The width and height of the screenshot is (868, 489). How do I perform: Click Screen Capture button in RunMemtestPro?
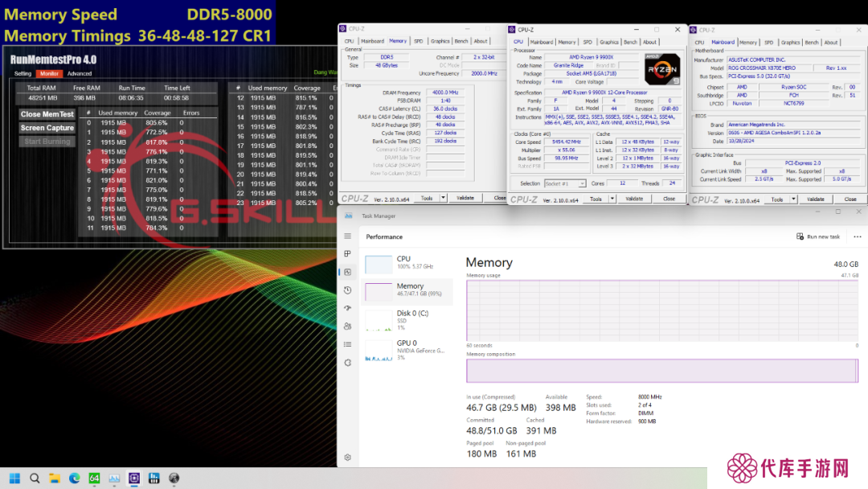tap(47, 128)
